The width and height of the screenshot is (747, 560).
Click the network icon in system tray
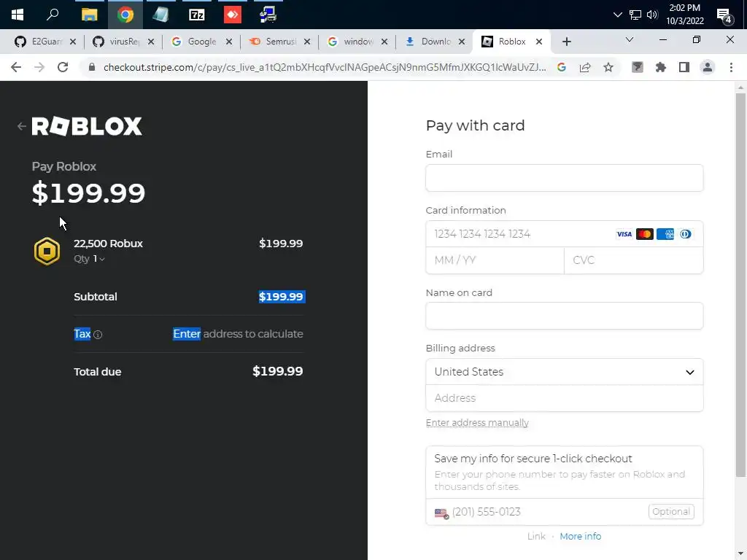click(635, 15)
